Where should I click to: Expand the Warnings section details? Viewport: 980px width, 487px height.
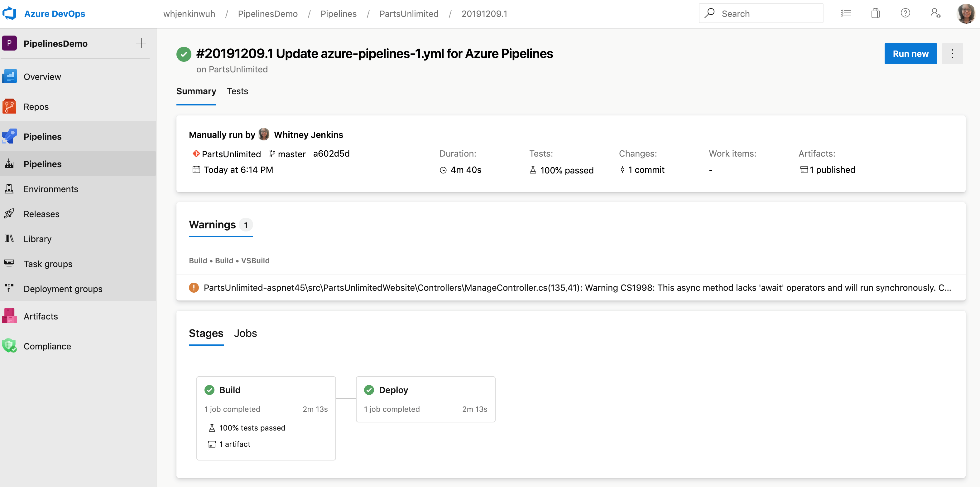tap(571, 287)
